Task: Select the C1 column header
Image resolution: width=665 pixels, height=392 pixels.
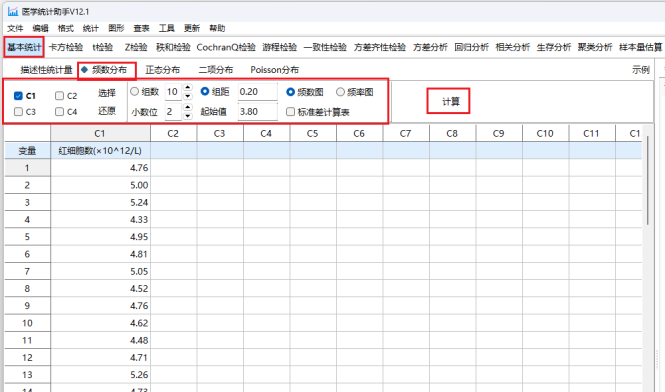Action: (x=101, y=134)
